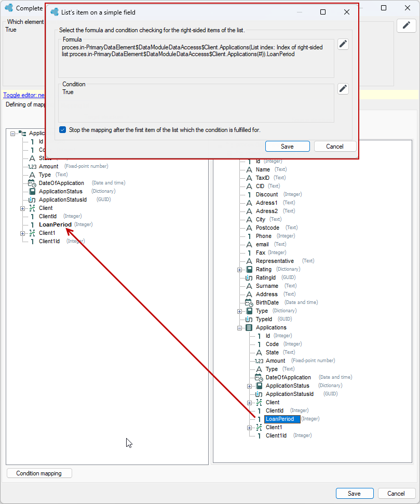Expand Client1 under Applications in the right tree
The image size is (420, 504).
pyautogui.click(x=250, y=428)
